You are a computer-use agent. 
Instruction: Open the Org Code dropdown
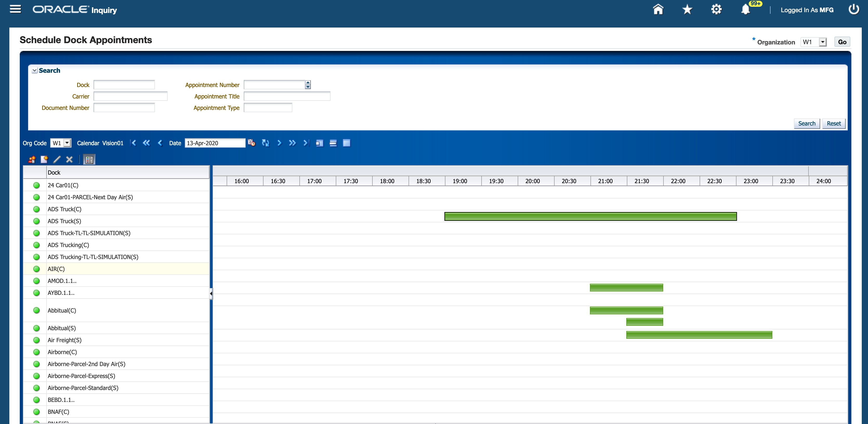pos(67,143)
